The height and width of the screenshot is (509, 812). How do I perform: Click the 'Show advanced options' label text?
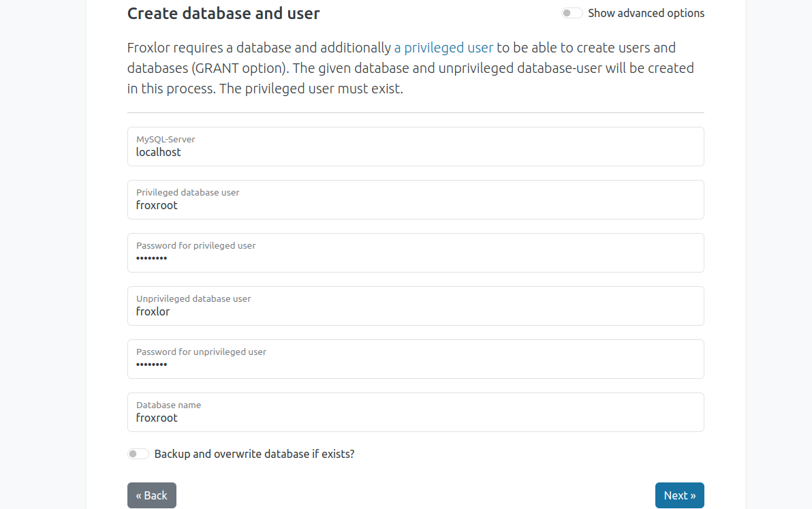(x=646, y=13)
